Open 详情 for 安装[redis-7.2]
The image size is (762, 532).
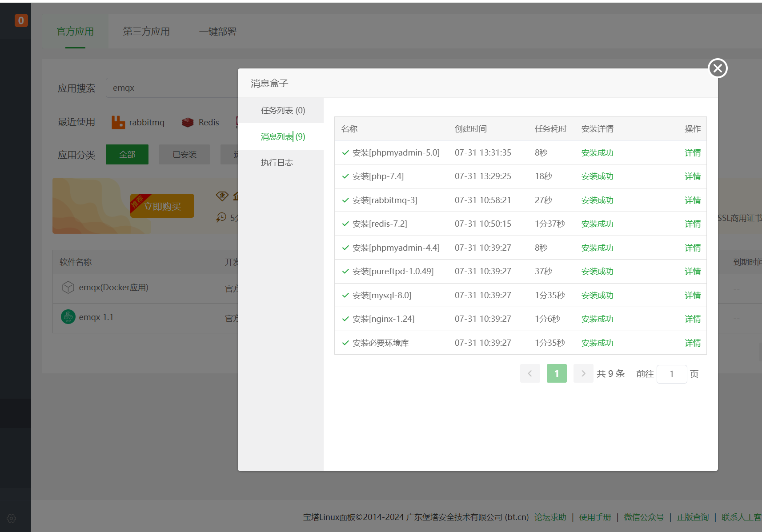point(692,224)
